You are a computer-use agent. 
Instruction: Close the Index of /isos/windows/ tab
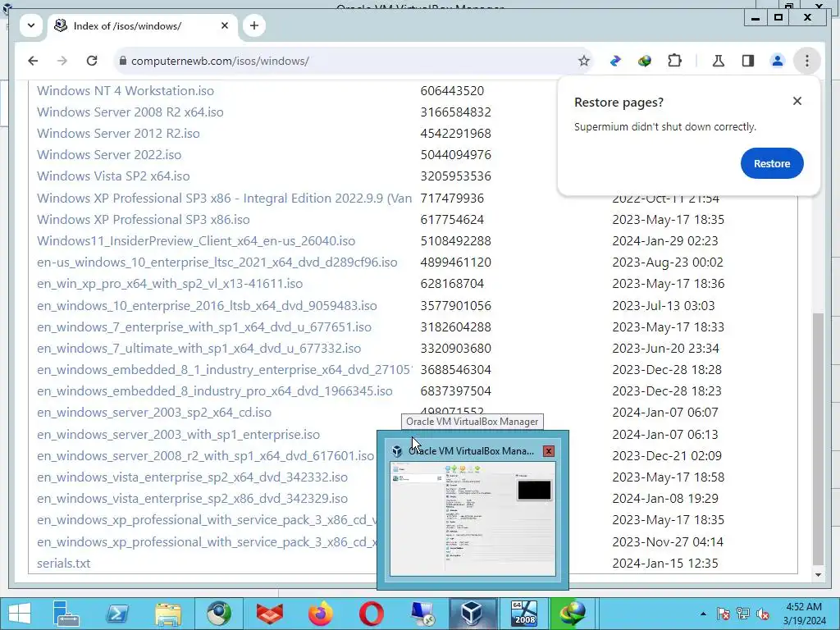(x=225, y=25)
